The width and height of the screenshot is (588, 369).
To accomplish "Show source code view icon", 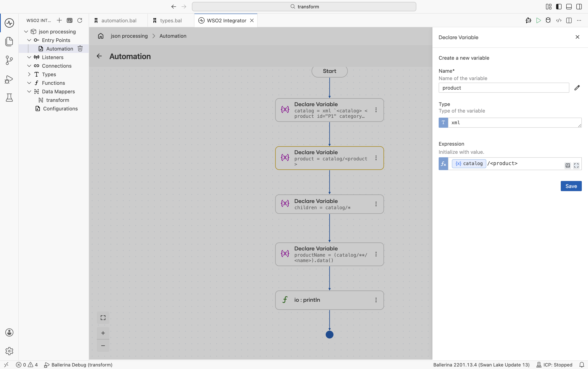I will tap(559, 20).
